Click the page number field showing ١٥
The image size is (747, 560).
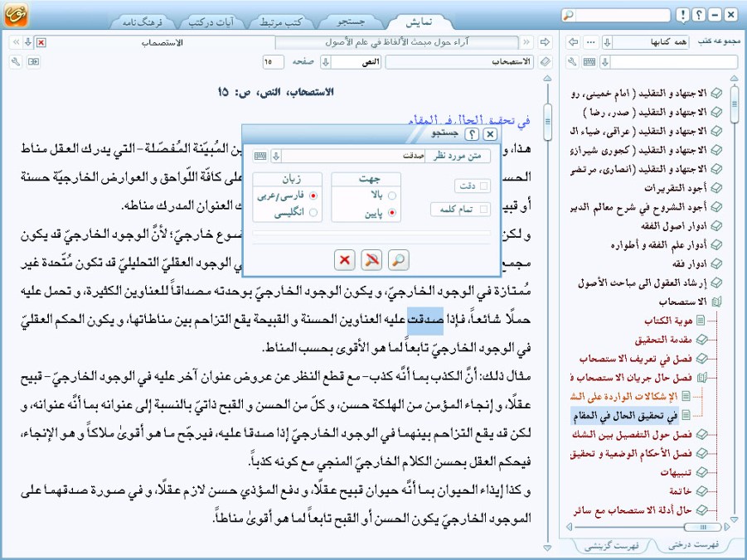point(273,62)
